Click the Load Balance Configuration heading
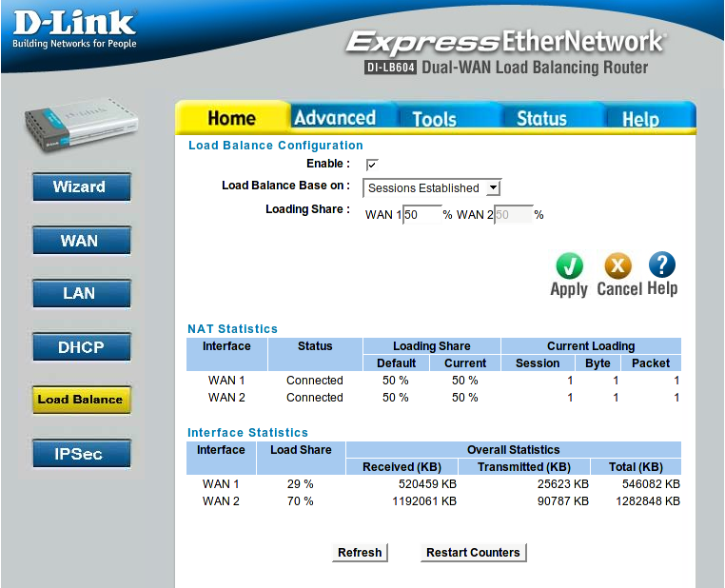Screen dimensions: 725x588 [x=276, y=146]
